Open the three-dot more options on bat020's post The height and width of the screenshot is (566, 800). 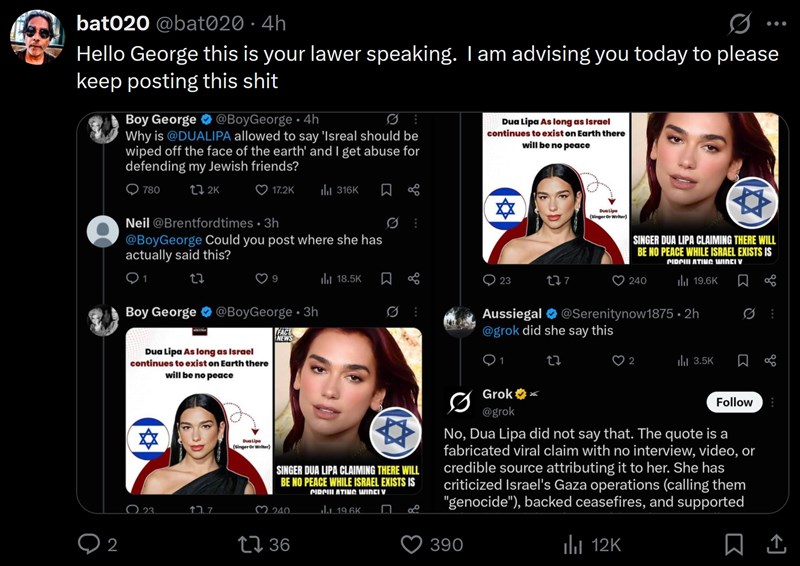pos(777,23)
